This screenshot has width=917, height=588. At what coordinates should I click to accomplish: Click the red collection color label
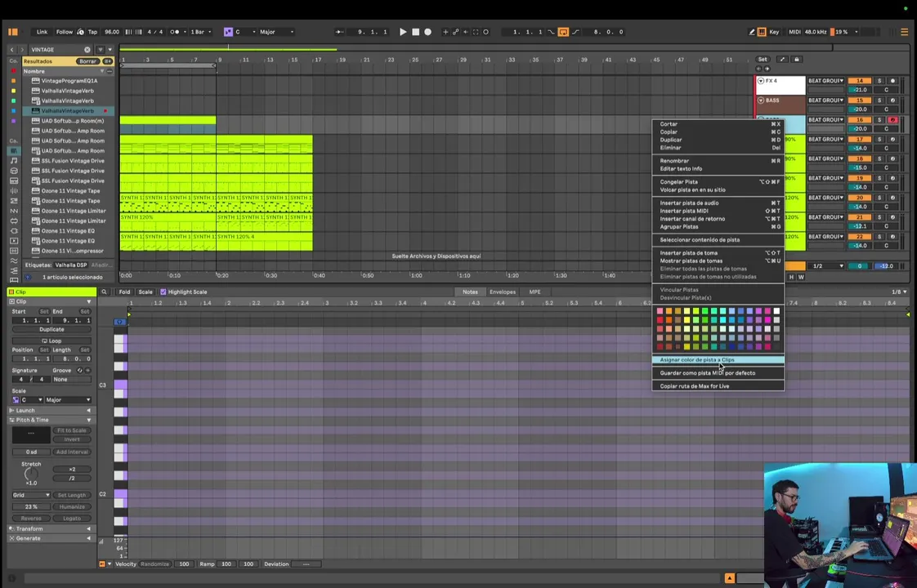point(13,71)
